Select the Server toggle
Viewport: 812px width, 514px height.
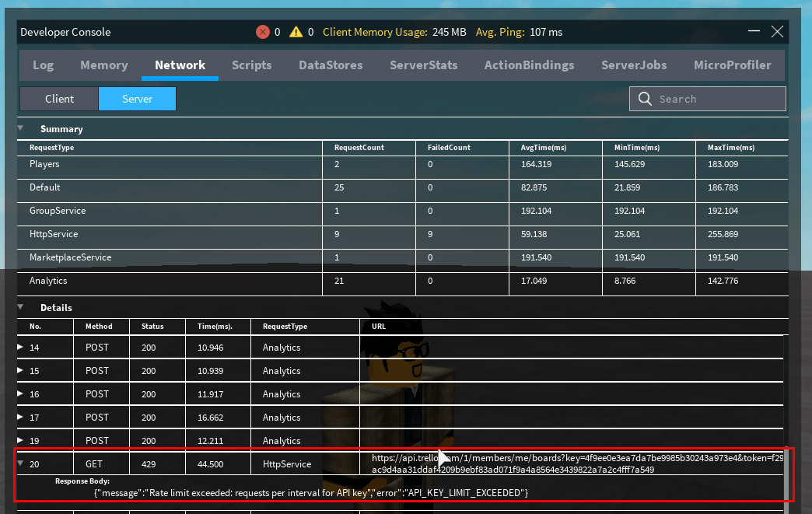pos(137,99)
